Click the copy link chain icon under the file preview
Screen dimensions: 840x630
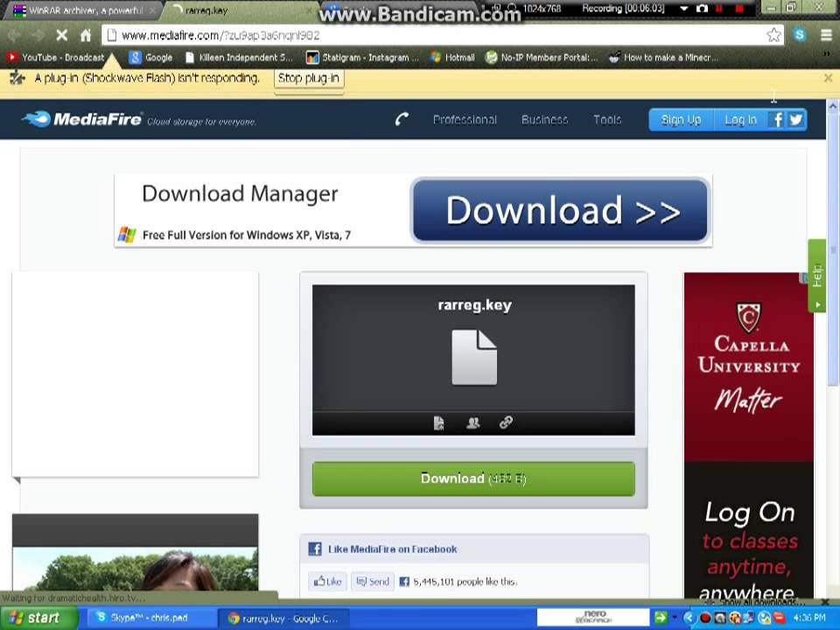pyautogui.click(x=506, y=423)
